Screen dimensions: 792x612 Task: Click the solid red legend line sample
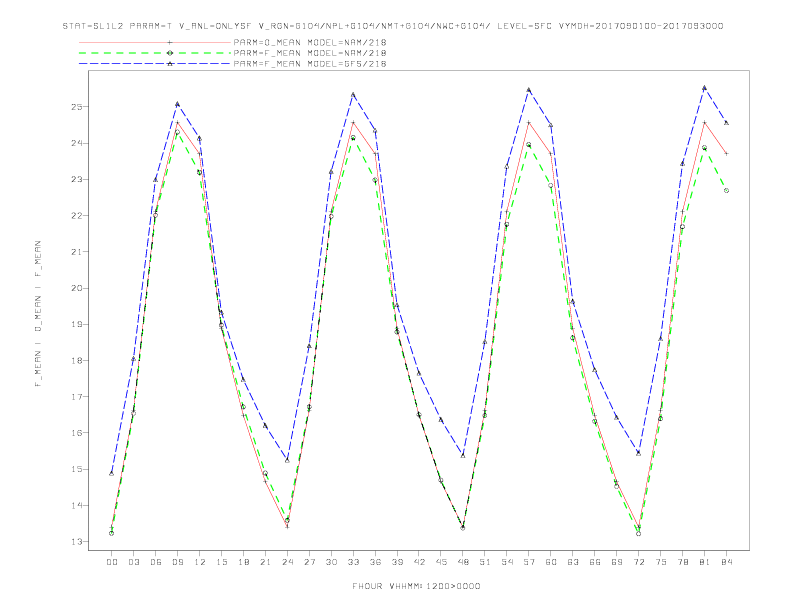point(155,42)
